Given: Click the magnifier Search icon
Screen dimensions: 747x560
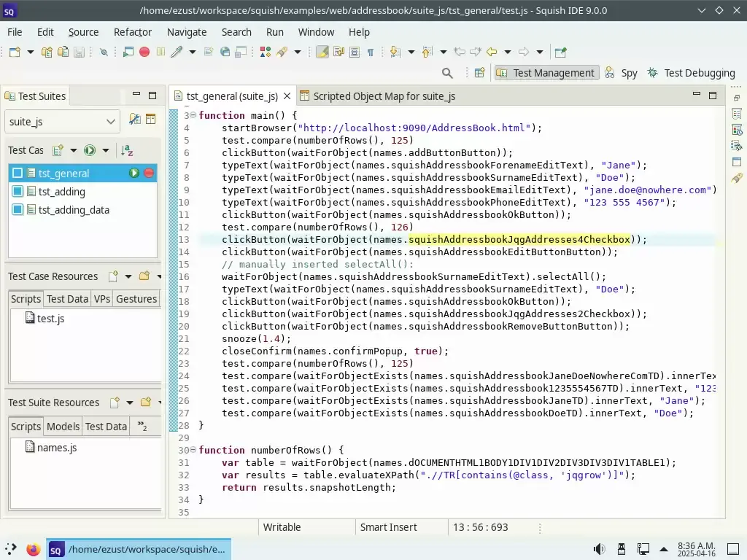Looking at the screenshot, I should (447, 73).
